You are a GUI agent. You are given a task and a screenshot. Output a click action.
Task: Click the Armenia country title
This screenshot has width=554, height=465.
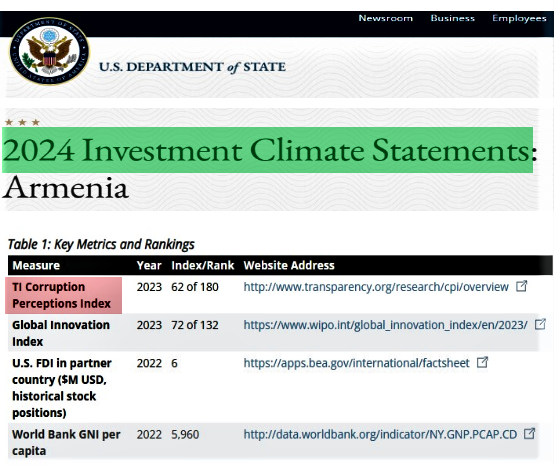(x=66, y=187)
